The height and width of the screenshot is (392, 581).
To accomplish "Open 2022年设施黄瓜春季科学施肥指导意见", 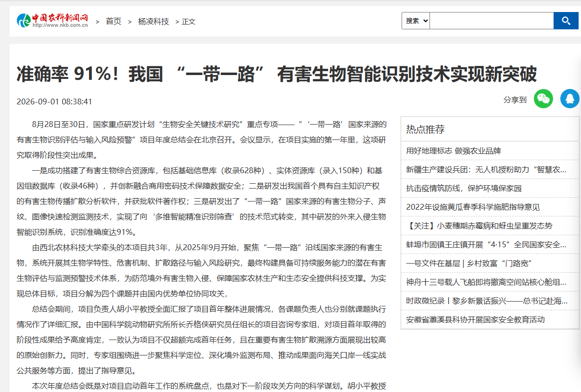I will click(473, 207).
